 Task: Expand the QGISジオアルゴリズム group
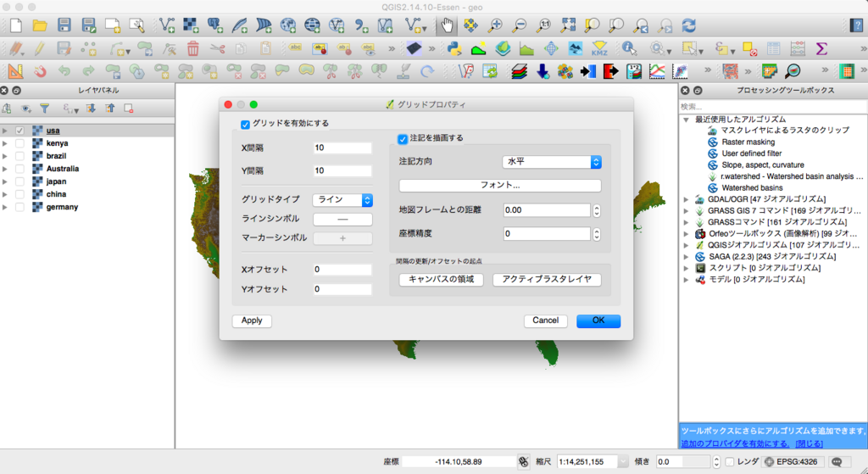[x=687, y=245]
